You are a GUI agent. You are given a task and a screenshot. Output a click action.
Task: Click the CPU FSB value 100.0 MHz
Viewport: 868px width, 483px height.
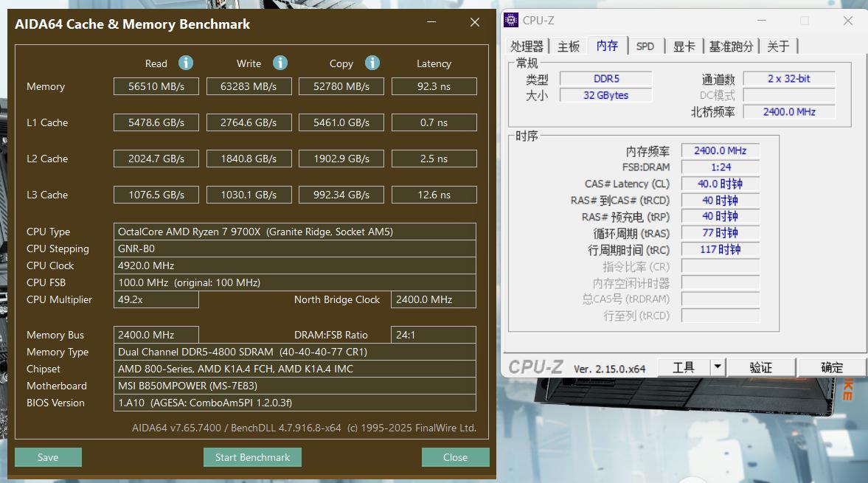(294, 282)
